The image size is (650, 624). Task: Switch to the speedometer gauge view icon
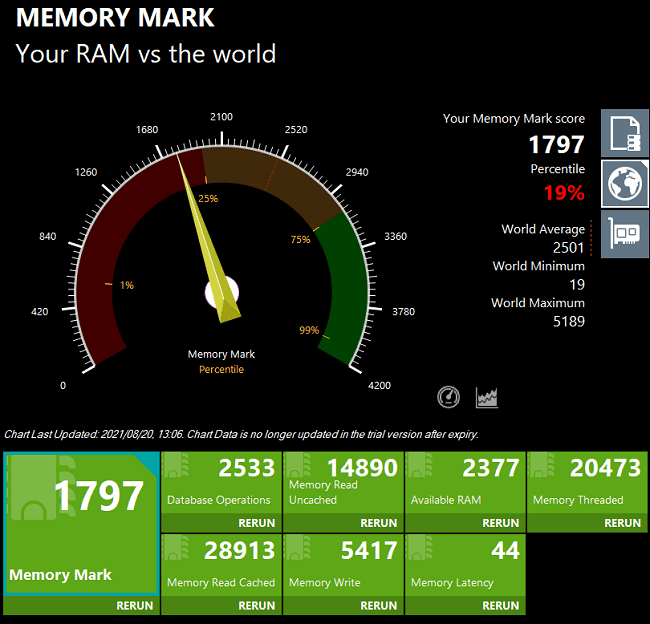coord(448,397)
